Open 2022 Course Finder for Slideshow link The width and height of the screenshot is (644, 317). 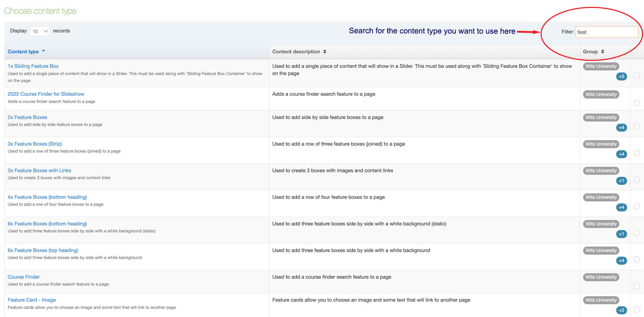[x=46, y=94]
